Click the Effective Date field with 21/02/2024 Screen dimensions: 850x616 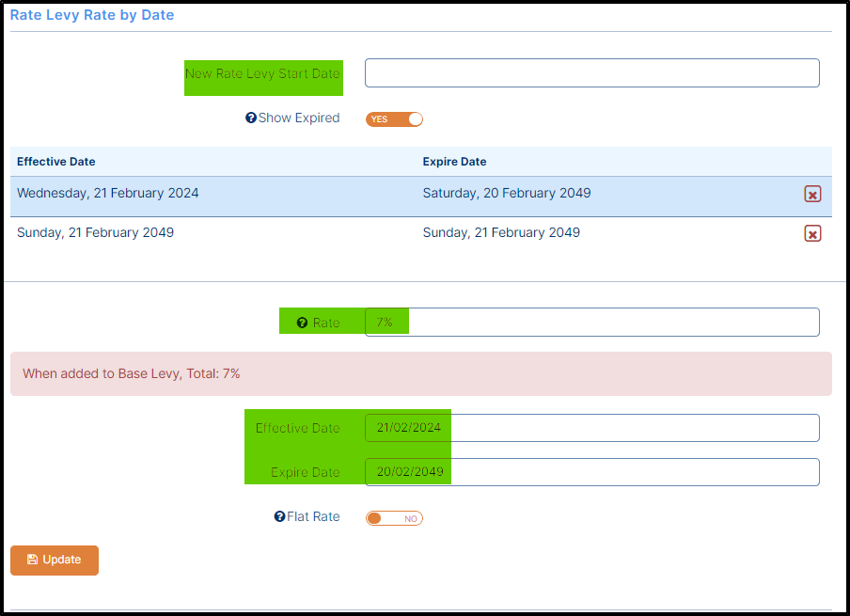click(591, 428)
